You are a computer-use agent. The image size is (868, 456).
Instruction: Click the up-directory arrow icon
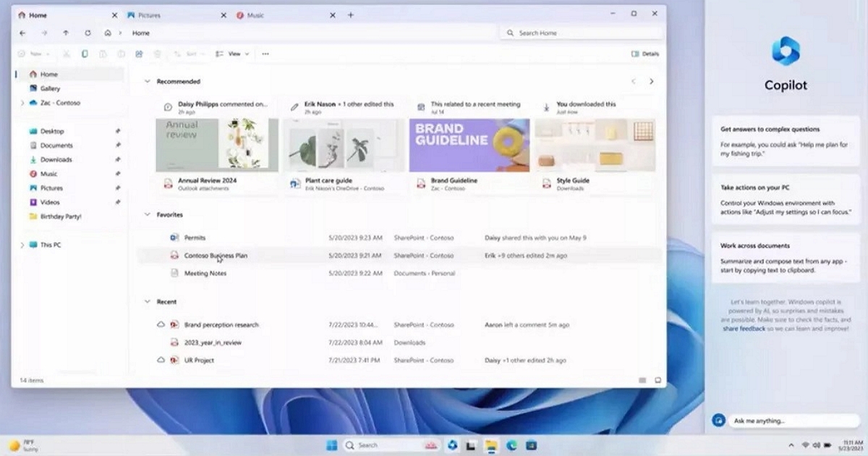pyautogui.click(x=66, y=33)
